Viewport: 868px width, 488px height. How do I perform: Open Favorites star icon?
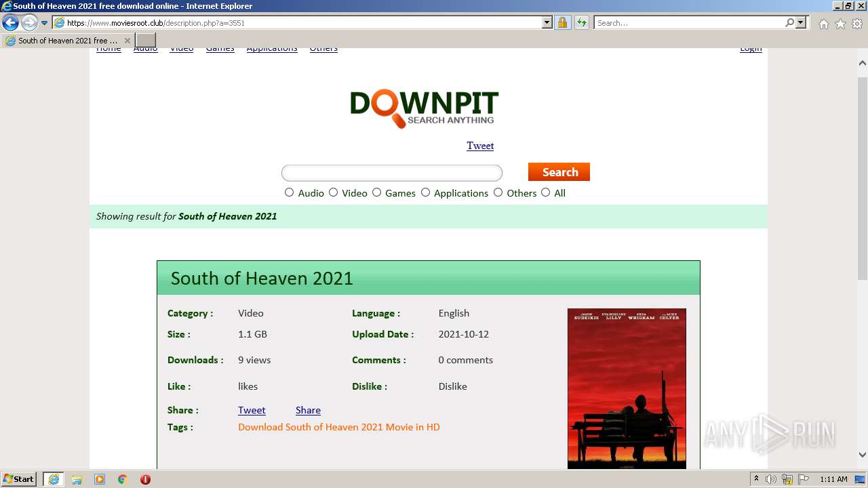point(840,24)
